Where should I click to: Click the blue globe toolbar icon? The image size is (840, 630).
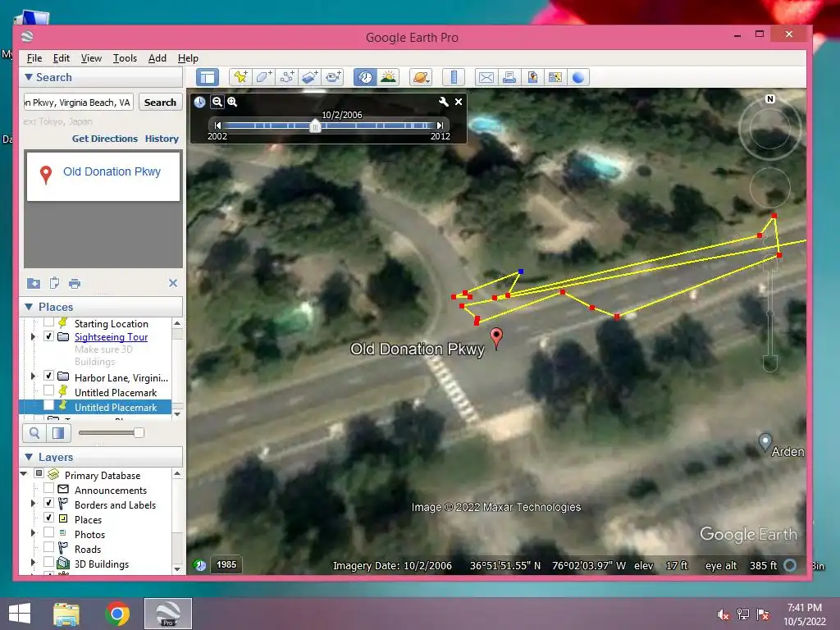click(578, 77)
